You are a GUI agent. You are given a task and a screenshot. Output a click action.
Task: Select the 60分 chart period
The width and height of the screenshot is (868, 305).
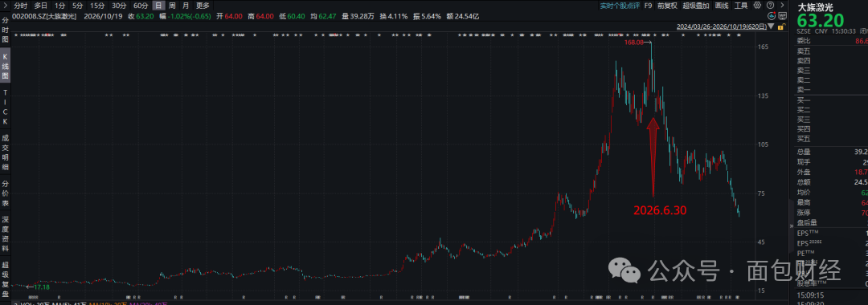pyautogui.click(x=141, y=6)
